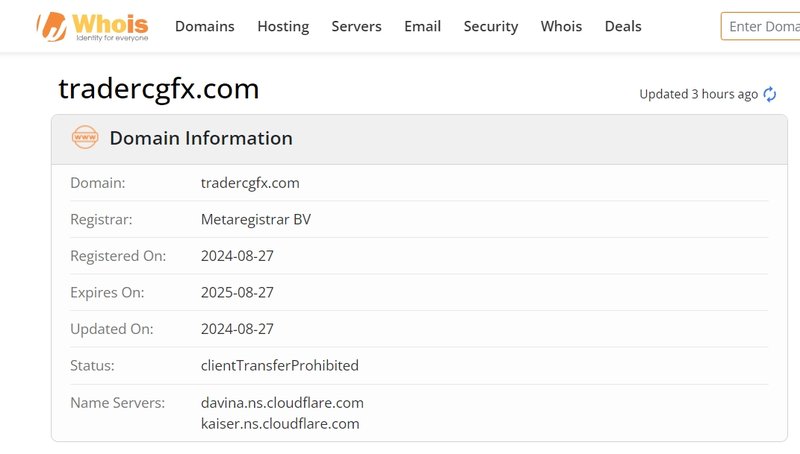Focus the Enter Domain search field
Viewport: 800px width, 454px height.
(x=763, y=26)
